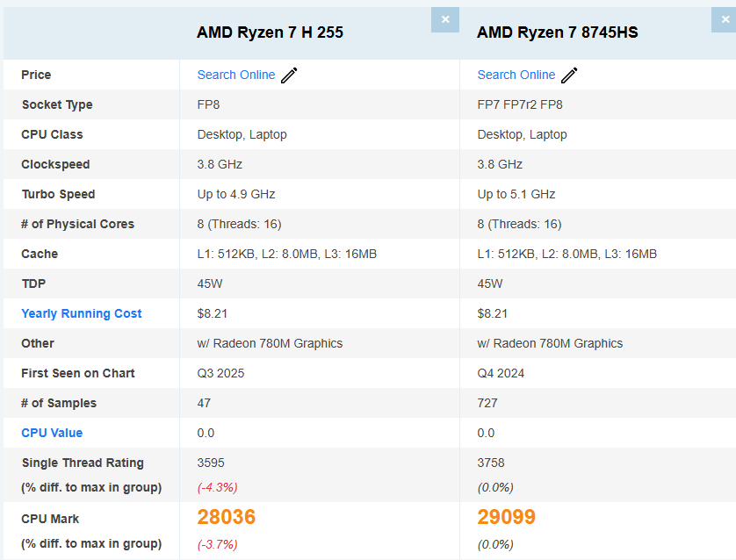The image size is (736, 560).
Task: Open Search Online for the Ryzen 7 H 255 price
Action: point(235,75)
